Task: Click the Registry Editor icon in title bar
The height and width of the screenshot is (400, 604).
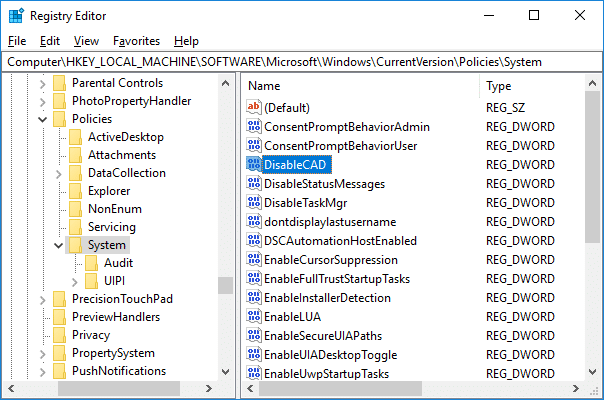Action: tap(17, 15)
